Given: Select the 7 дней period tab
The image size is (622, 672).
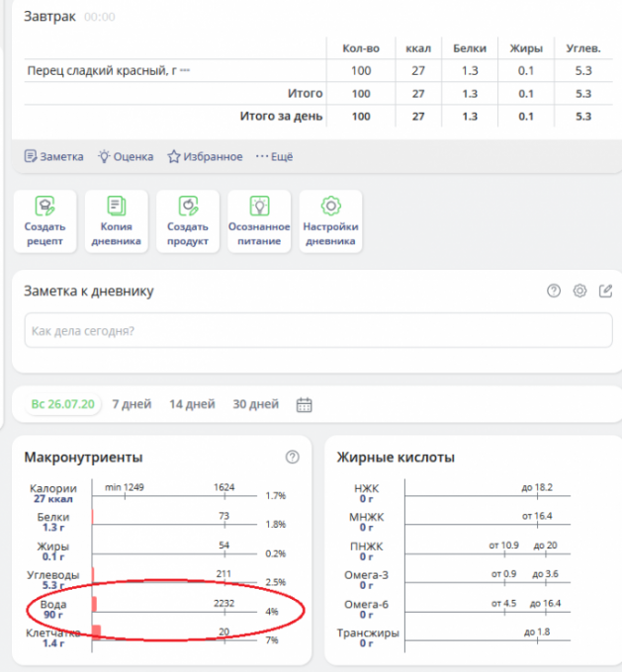Looking at the screenshot, I should [x=132, y=404].
